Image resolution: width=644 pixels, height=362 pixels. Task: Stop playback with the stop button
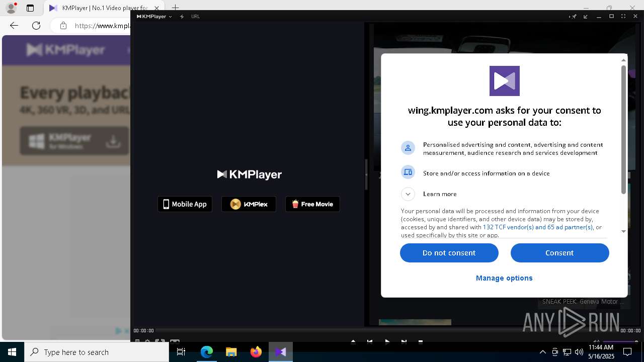click(421, 342)
